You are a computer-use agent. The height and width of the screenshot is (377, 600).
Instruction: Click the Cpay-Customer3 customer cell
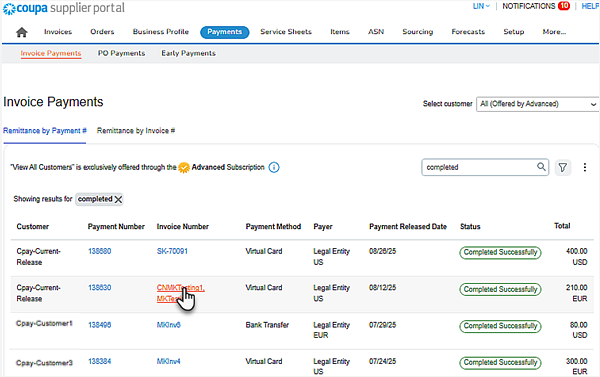pyautogui.click(x=44, y=363)
